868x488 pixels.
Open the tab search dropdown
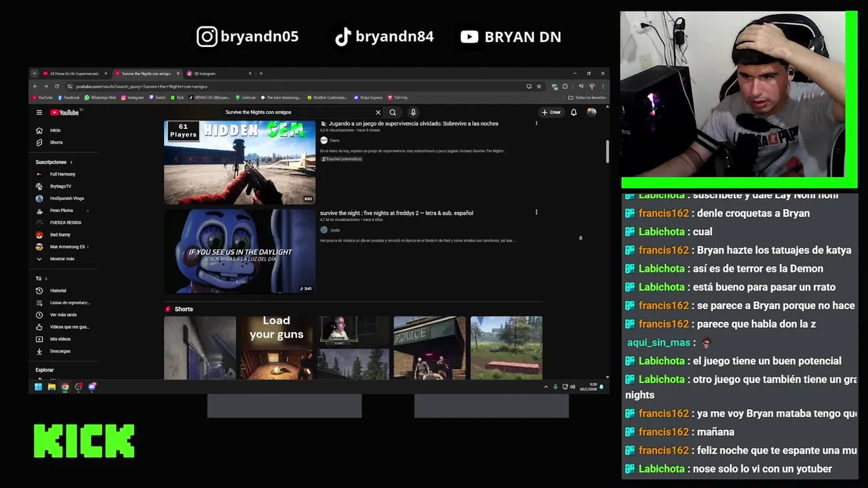pyautogui.click(x=35, y=73)
